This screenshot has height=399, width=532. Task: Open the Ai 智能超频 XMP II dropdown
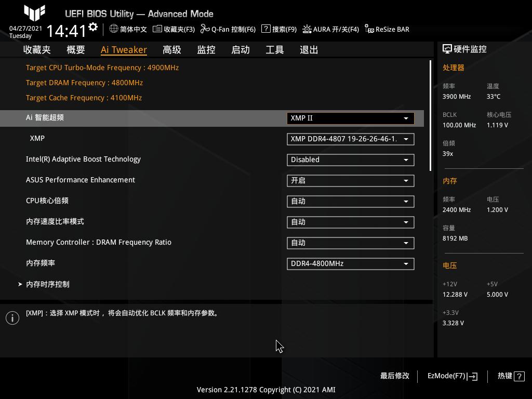coord(350,118)
